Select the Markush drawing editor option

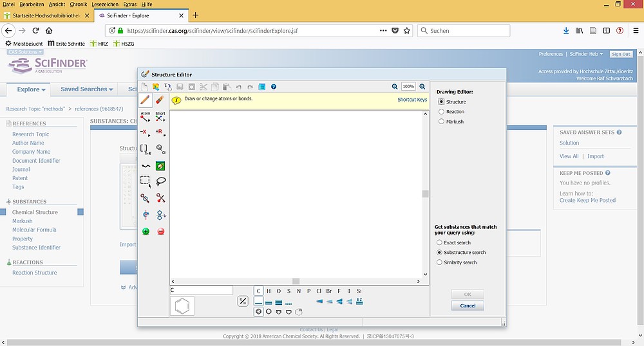coord(441,122)
